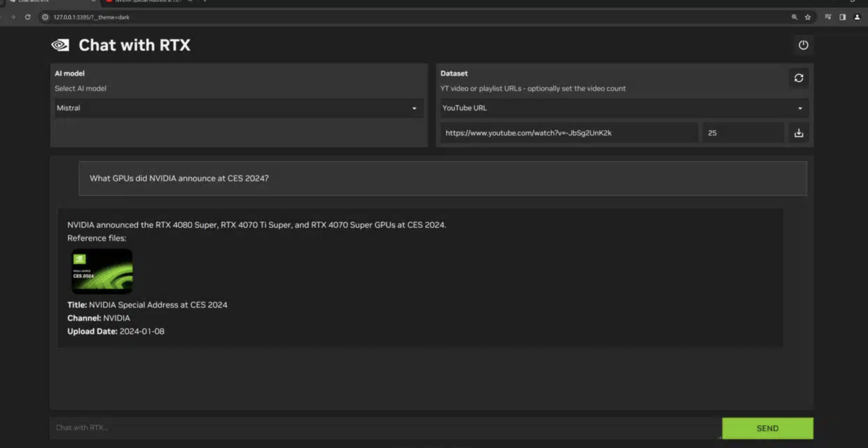The height and width of the screenshot is (448, 868).
Task: Click the browser forward arrow
Action: [x=13, y=17]
